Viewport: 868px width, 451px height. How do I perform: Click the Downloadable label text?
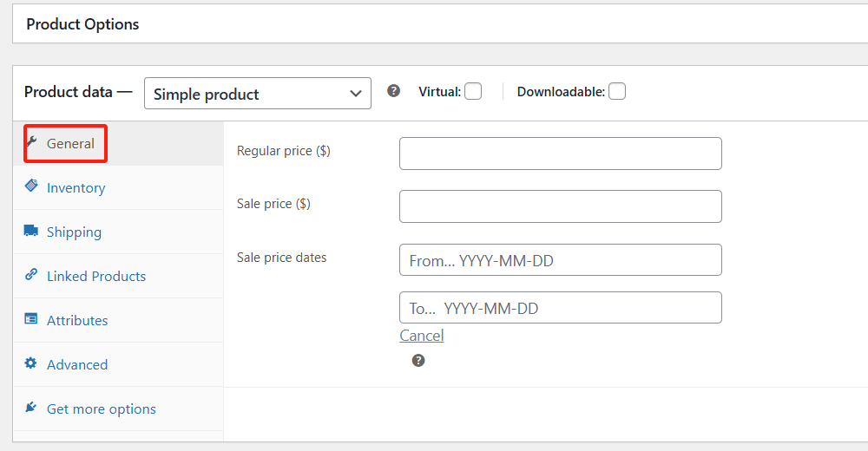[x=561, y=92]
